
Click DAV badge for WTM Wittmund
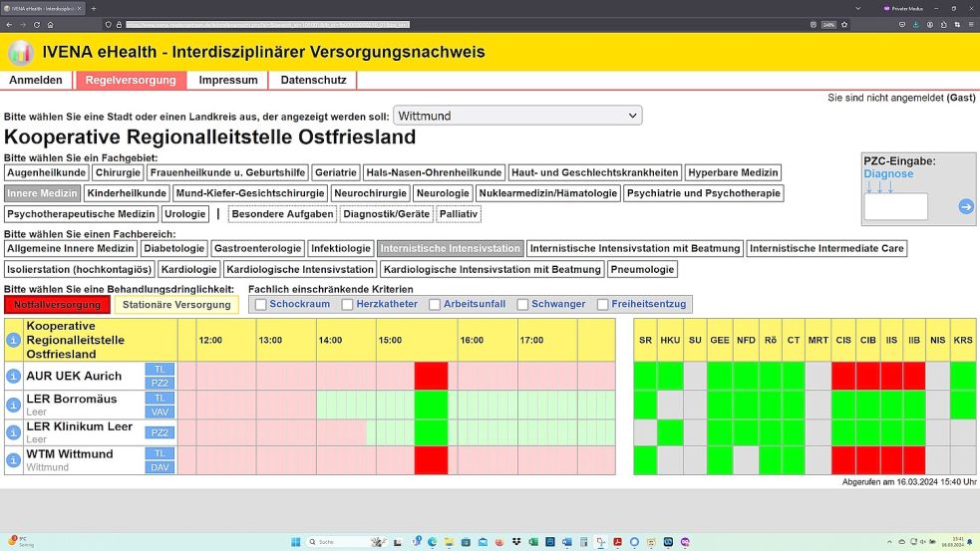[x=160, y=467]
